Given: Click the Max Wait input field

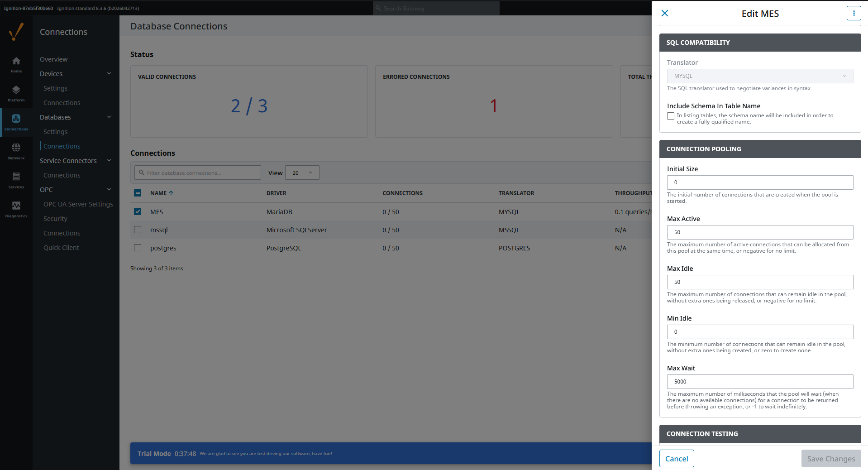Looking at the screenshot, I should (x=760, y=382).
